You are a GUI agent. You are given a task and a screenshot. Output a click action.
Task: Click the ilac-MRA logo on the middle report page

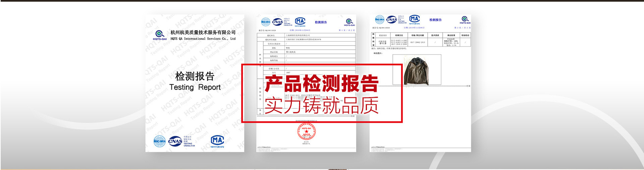click(x=266, y=22)
